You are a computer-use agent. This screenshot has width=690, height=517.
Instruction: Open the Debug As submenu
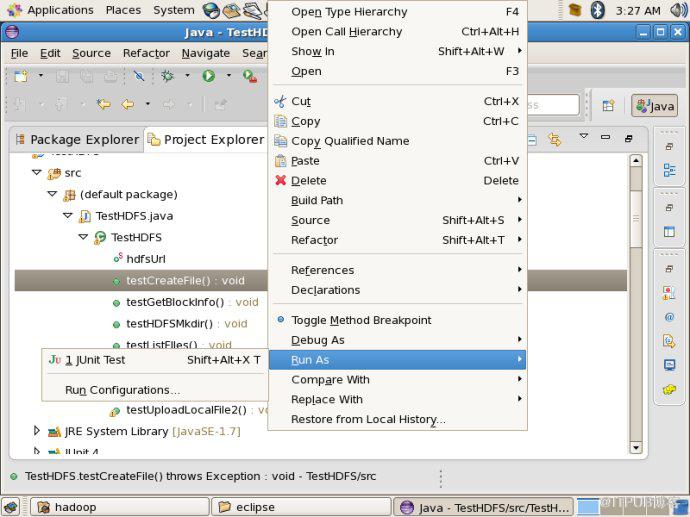[398, 340]
